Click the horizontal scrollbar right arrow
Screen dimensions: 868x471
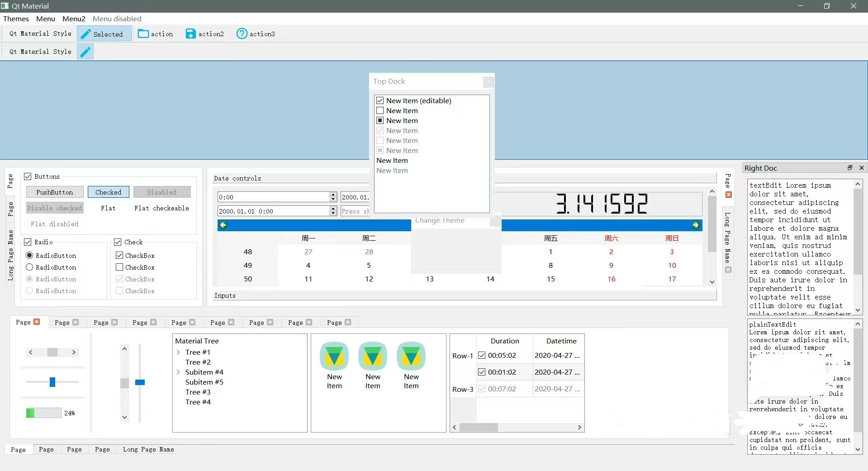coord(74,352)
